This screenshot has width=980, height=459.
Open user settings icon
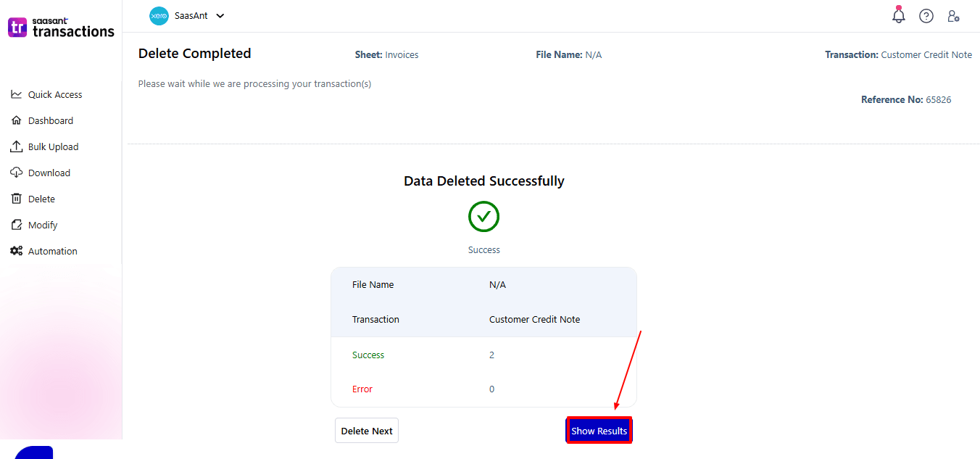click(954, 16)
